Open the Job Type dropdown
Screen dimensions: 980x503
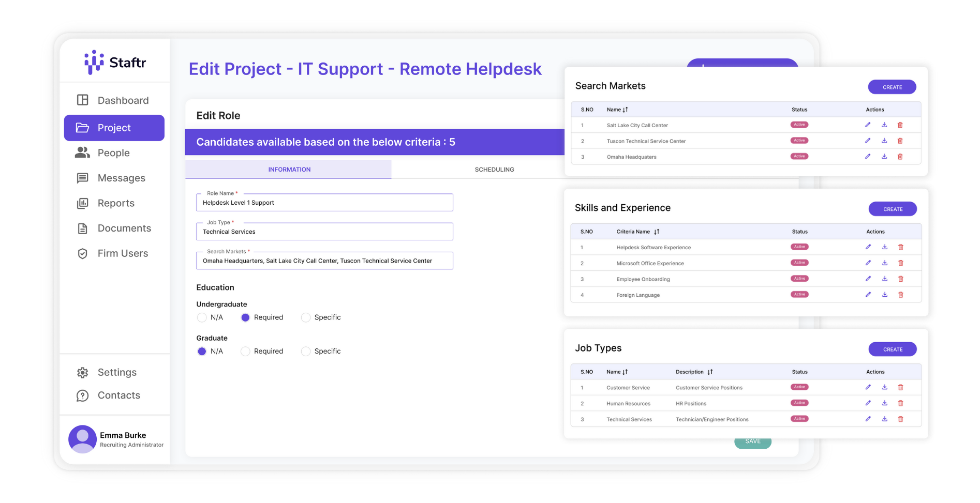point(324,232)
